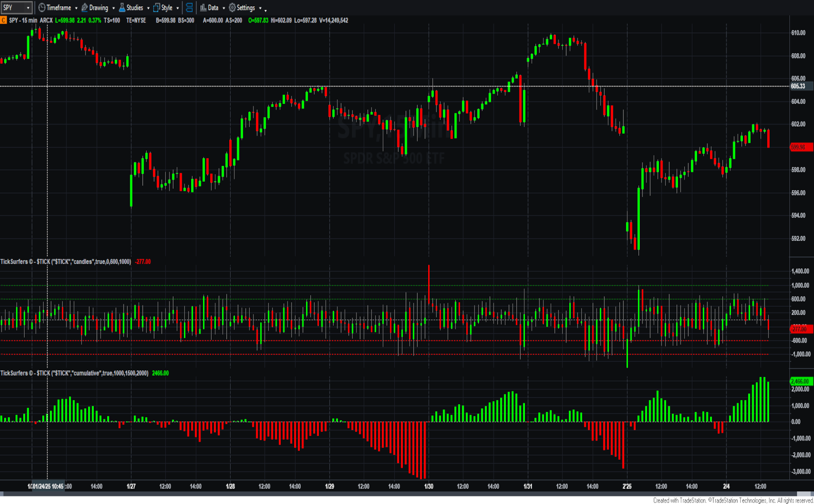Click the -277.00 study value next to candles label
The height and width of the screenshot is (504, 814).
click(x=143, y=262)
